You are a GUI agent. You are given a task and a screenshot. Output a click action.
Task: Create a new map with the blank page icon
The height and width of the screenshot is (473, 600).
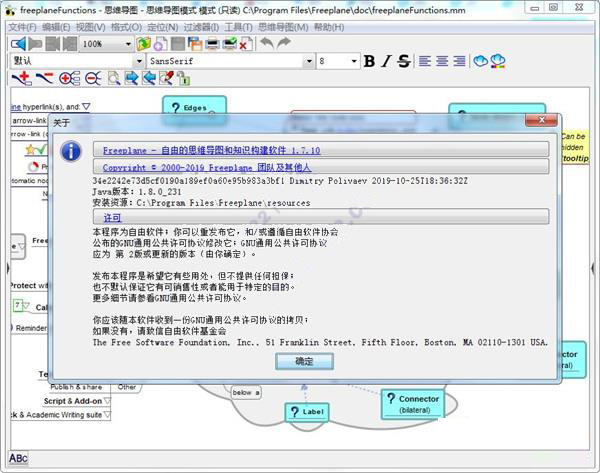[x=160, y=44]
